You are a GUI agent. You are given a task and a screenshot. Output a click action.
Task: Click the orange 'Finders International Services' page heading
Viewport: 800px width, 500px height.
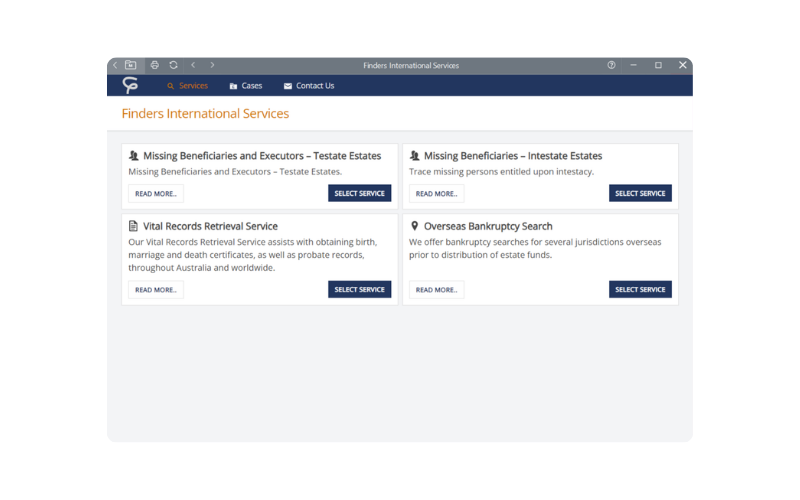point(205,113)
